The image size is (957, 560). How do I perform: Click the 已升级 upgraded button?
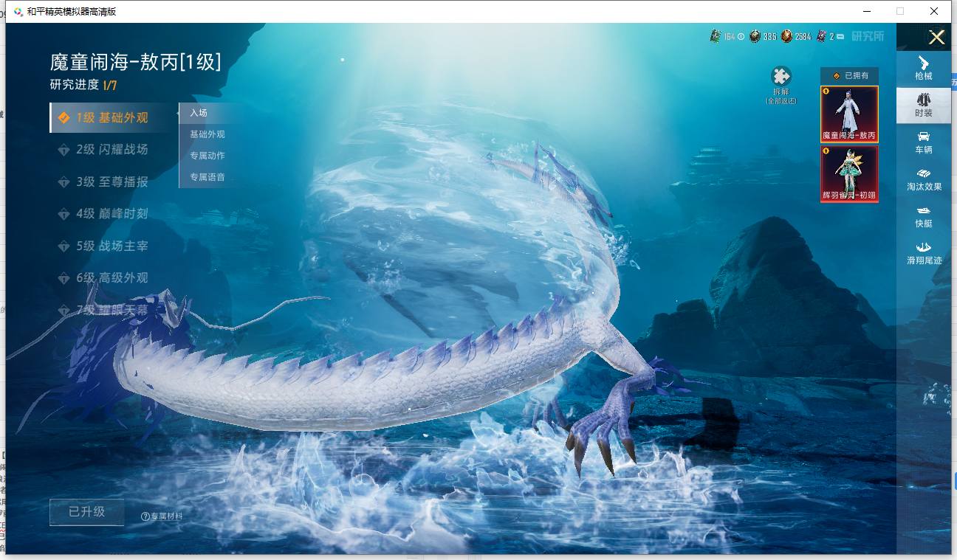pyautogui.click(x=87, y=512)
